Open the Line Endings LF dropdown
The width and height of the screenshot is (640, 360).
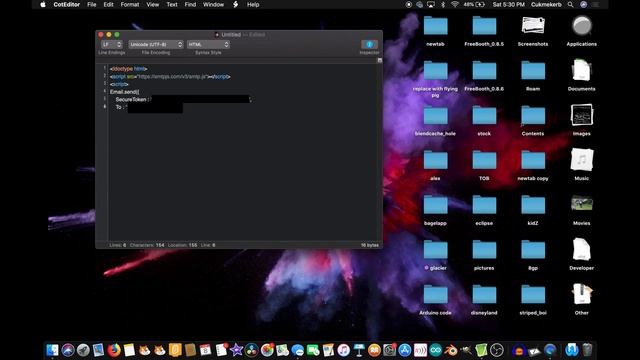pyautogui.click(x=111, y=44)
